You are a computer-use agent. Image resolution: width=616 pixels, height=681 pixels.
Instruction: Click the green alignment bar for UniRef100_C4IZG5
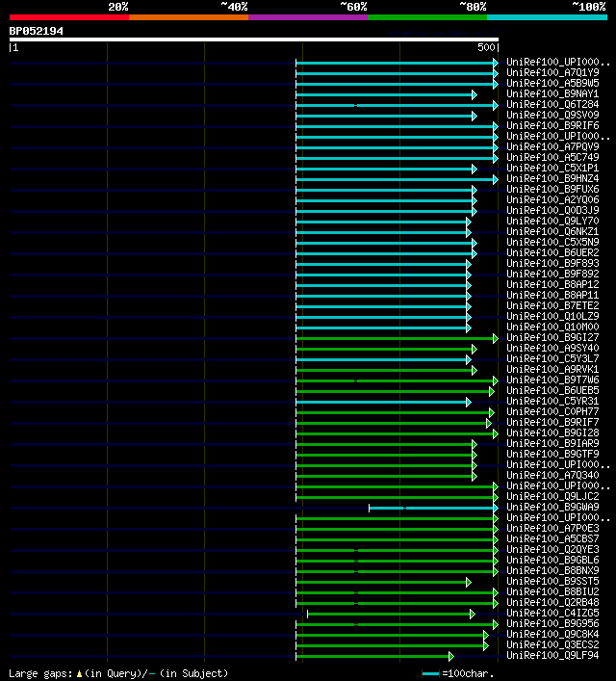pyautogui.click(x=390, y=615)
